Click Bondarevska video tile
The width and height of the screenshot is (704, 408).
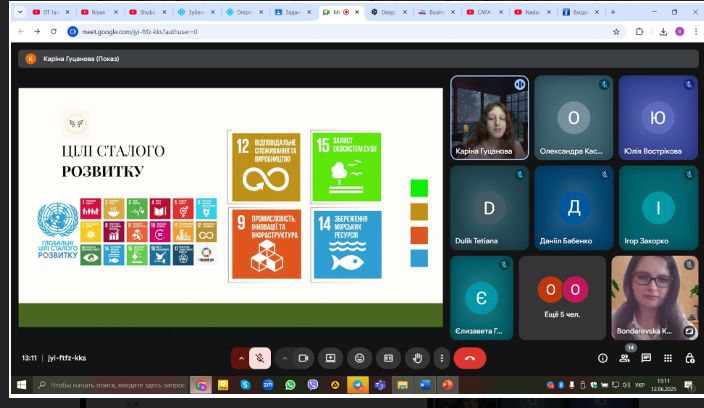coord(655,298)
